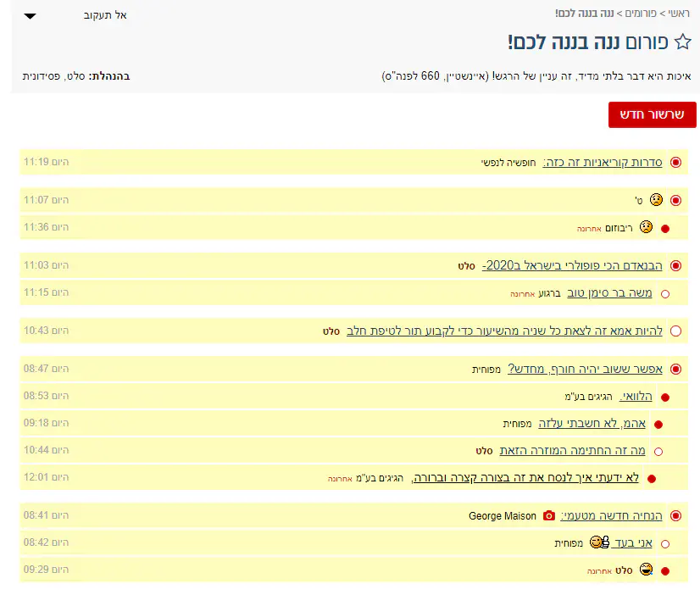Collapse the אפשר ששוב יהיה חורף thread

tap(675, 370)
